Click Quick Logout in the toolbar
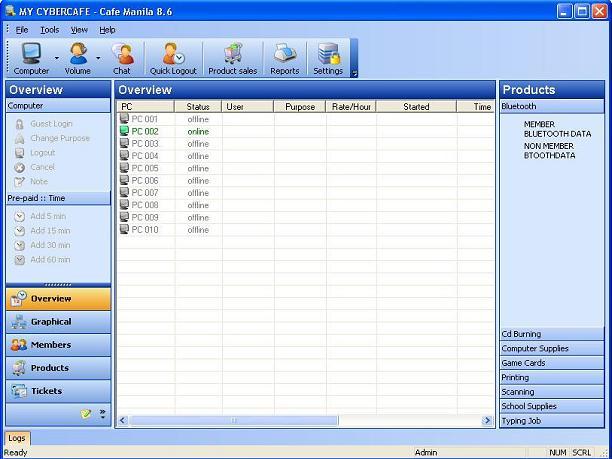 point(173,59)
